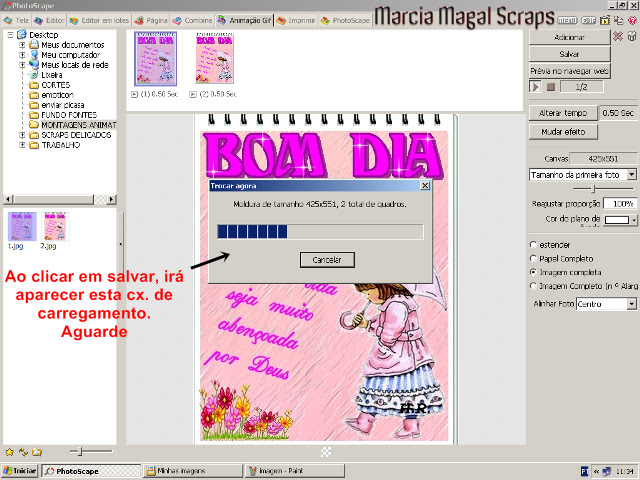Screen dimensions: 640x480
Task: Select first frame thumbnail in strip
Action: tap(156, 59)
